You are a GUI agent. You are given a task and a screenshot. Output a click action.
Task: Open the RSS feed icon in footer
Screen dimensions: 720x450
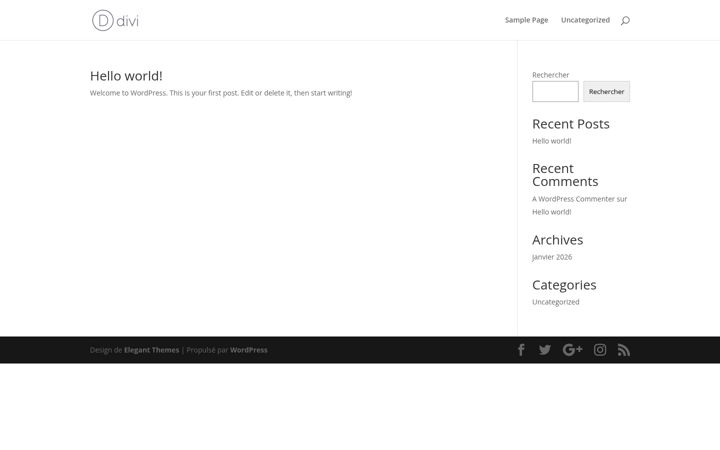click(624, 350)
